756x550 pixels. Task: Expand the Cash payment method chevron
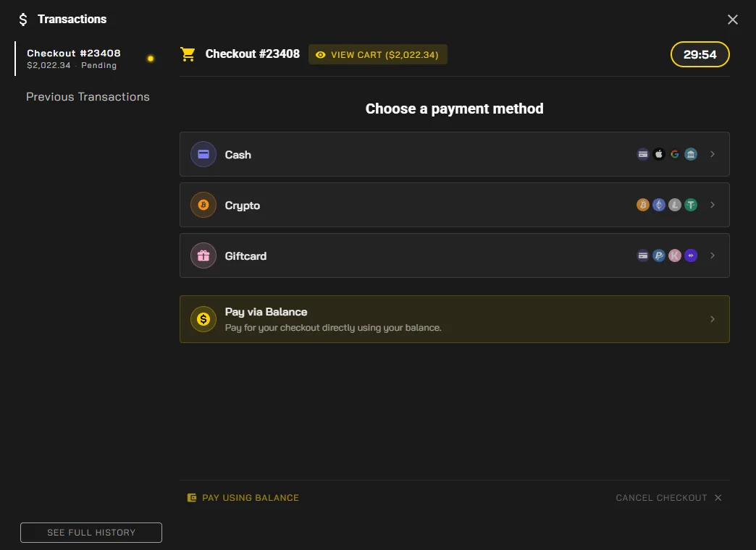click(712, 154)
